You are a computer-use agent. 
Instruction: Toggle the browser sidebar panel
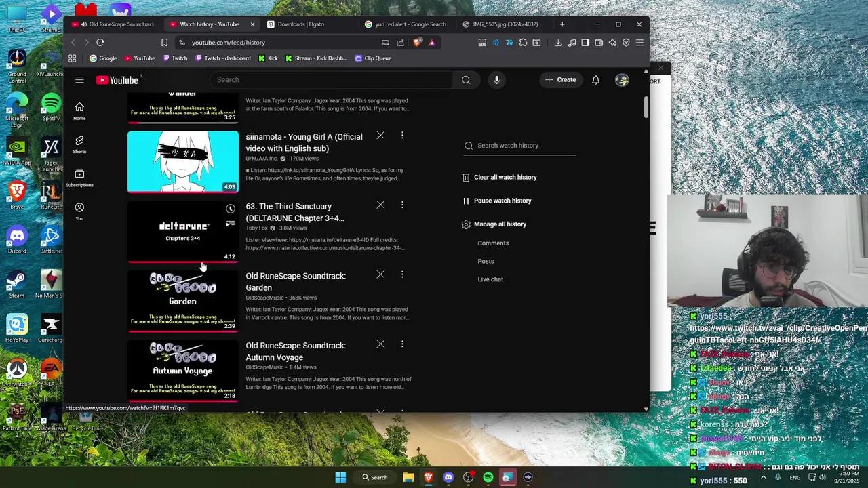coord(585,43)
